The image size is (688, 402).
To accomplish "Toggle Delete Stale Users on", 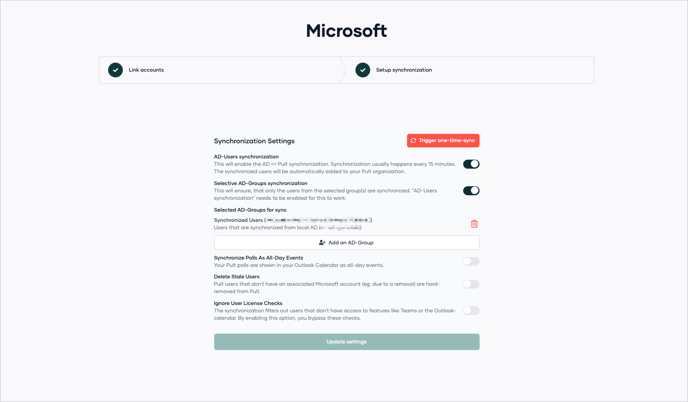I will [x=471, y=284].
